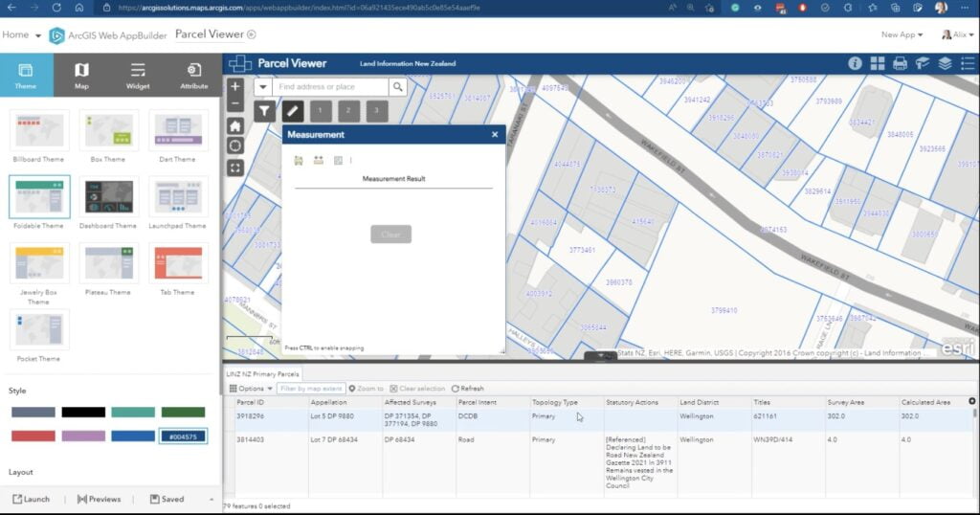Expand the menu arrow next to Saved
Screen dimensions: 980x515
tap(212, 500)
